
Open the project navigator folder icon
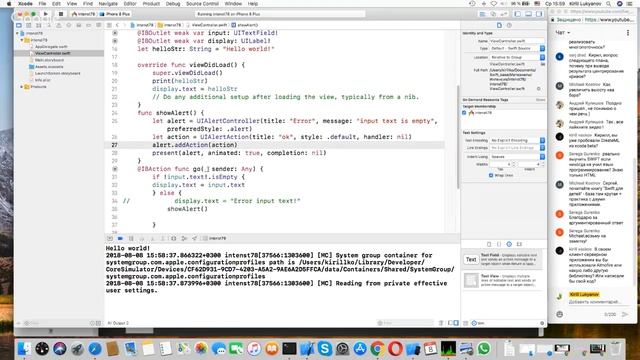tap(19, 25)
